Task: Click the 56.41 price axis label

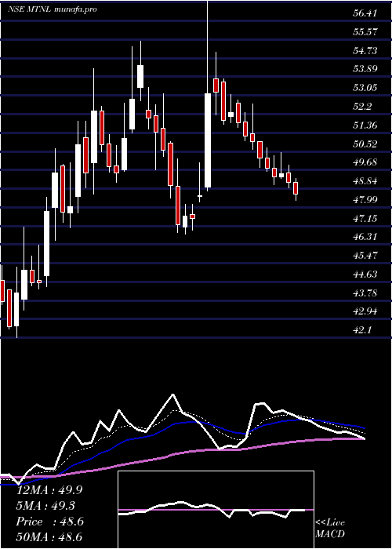Action: tap(365, 13)
